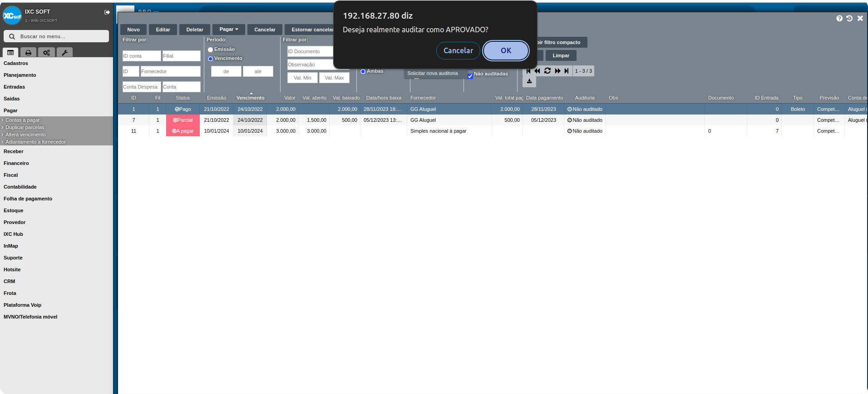Click the Deletar button
This screenshot has height=394, width=868.
pyautogui.click(x=195, y=30)
